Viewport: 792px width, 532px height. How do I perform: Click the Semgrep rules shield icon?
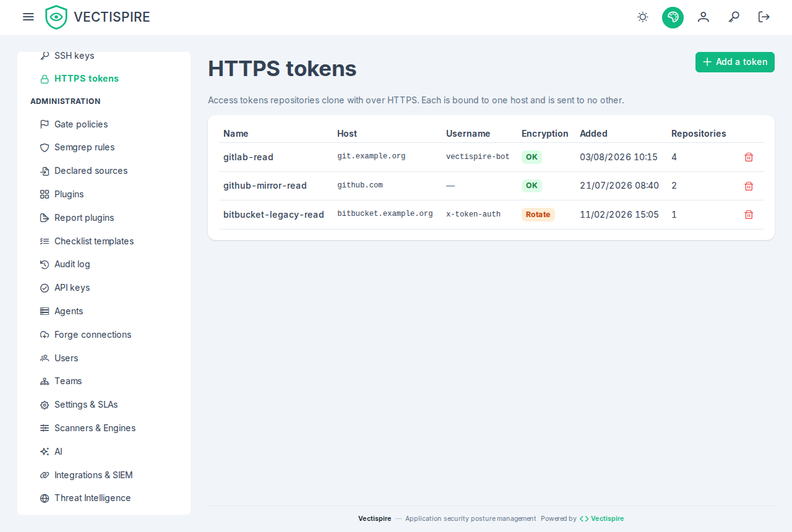[x=45, y=147]
